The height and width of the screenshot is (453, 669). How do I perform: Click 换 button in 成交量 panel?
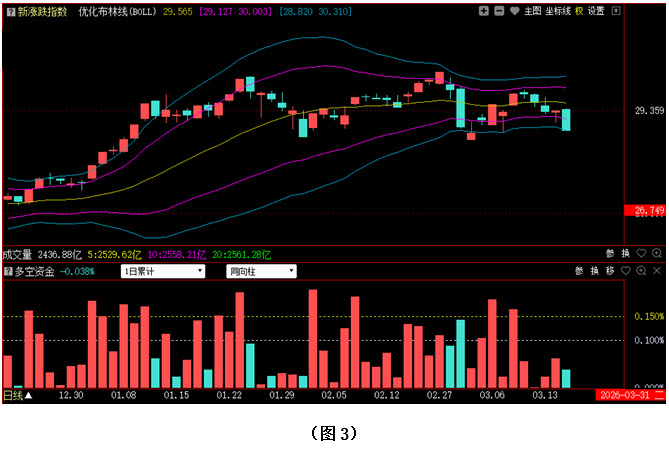[x=625, y=253]
